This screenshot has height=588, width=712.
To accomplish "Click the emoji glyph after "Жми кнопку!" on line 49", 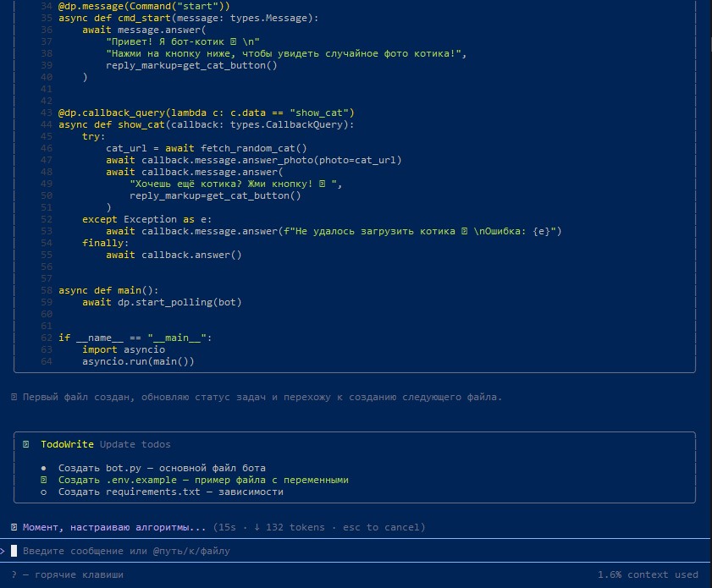I will (323, 184).
